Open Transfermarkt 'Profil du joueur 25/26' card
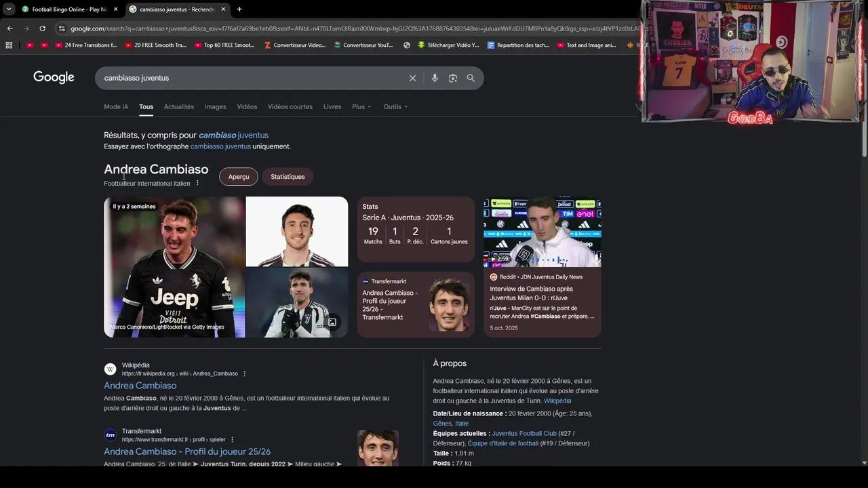The image size is (868, 488). pyautogui.click(x=416, y=304)
